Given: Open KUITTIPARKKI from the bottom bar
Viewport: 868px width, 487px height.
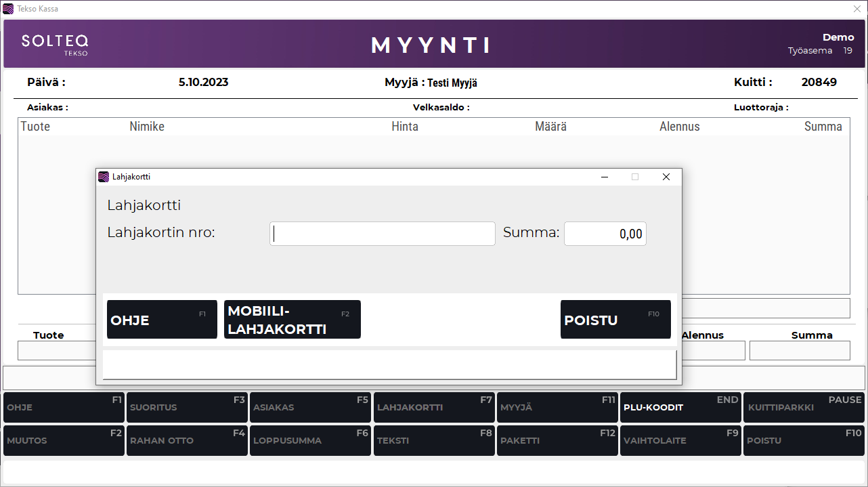Looking at the screenshot, I should pos(804,407).
